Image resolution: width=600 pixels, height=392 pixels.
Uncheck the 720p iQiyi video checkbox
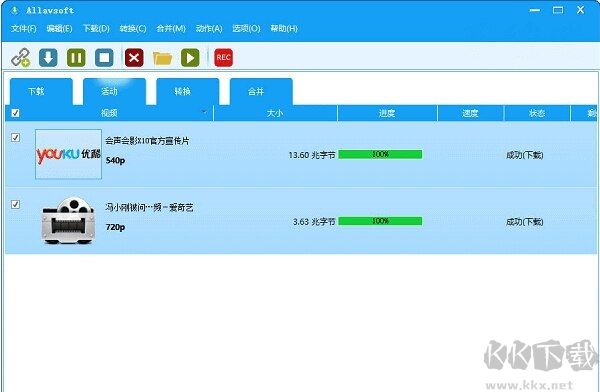[15, 204]
